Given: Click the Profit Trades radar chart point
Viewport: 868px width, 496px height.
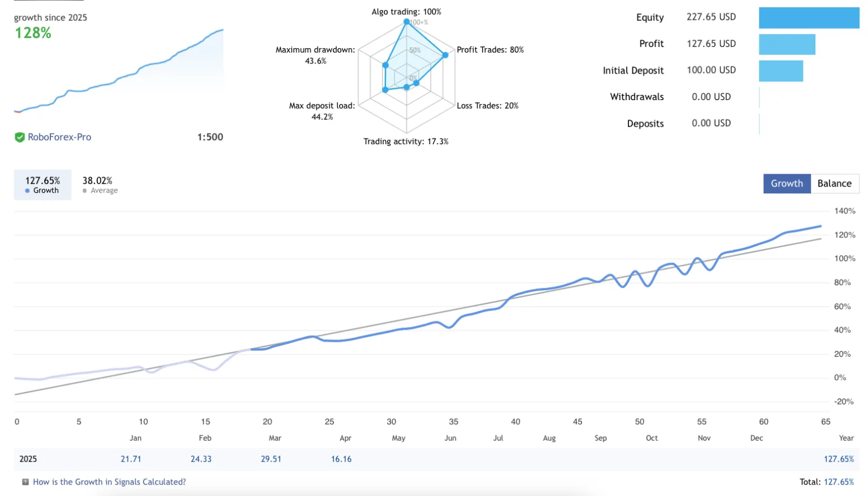Looking at the screenshot, I should click(445, 55).
